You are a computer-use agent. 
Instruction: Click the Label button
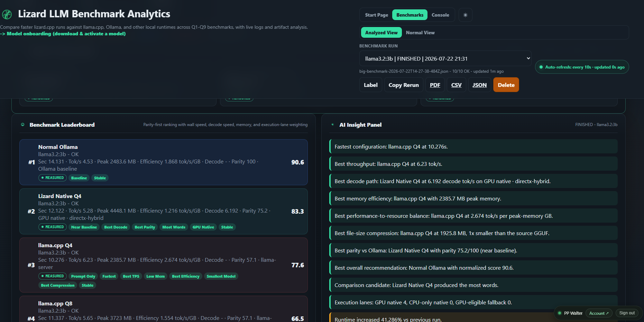(x=370, y=85)
